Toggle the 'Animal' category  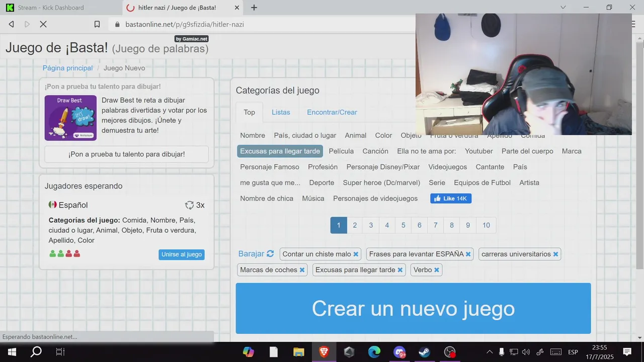pos(356,136)
